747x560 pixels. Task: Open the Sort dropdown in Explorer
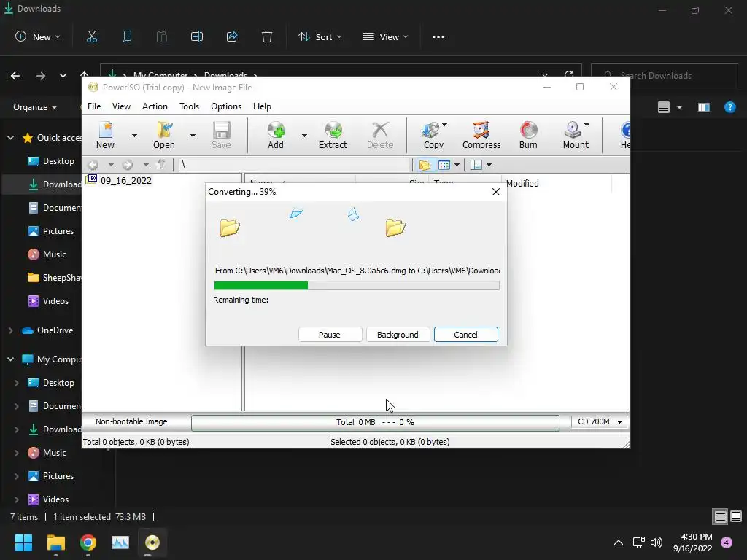coord(320,36)
